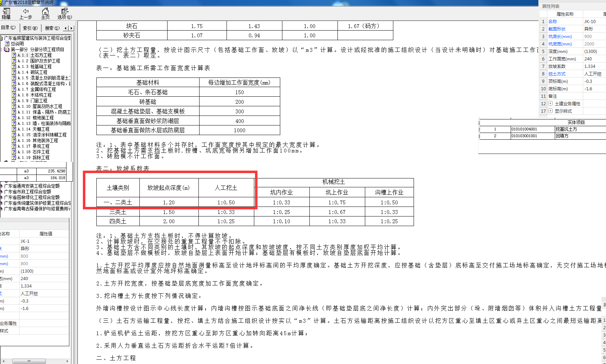Click the help-topic icon beside 总说明
The width and height of the screenshot is (606, 364).
click(7, 44)
